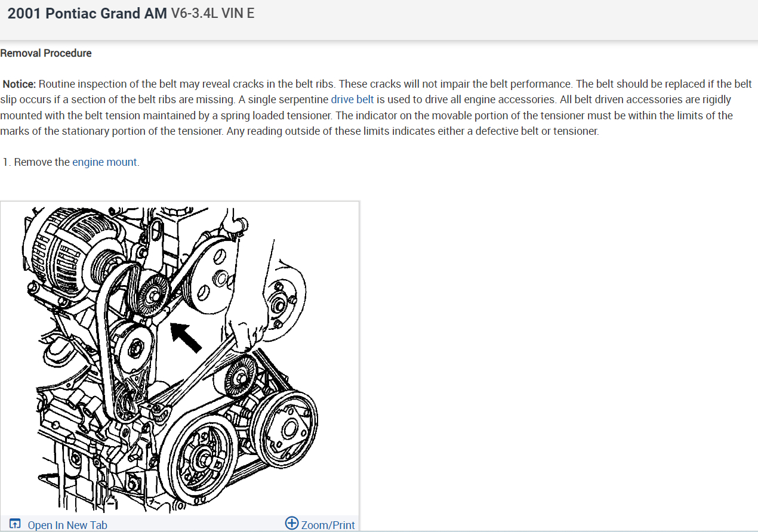Click the '2001 Pontiac Grand AM' title
This screenshot has height=532, width=758.
click(87, 14)
